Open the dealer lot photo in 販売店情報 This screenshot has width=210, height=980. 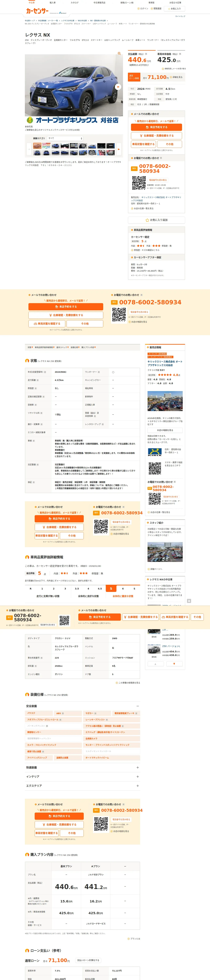(x=165, y=401)
